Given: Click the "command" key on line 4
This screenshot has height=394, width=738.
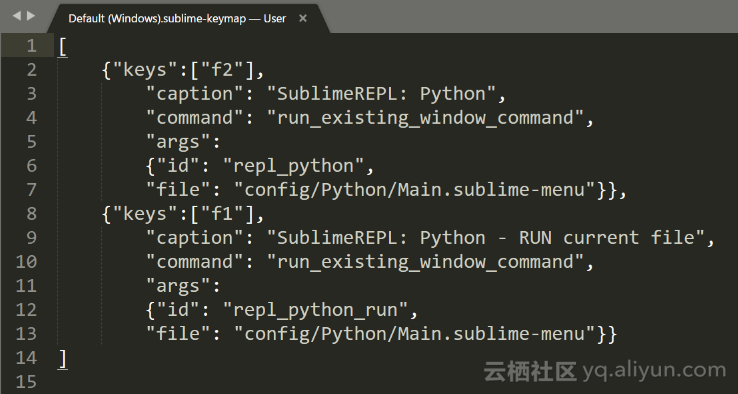Looking at the screenshot, I should [195, 118].
